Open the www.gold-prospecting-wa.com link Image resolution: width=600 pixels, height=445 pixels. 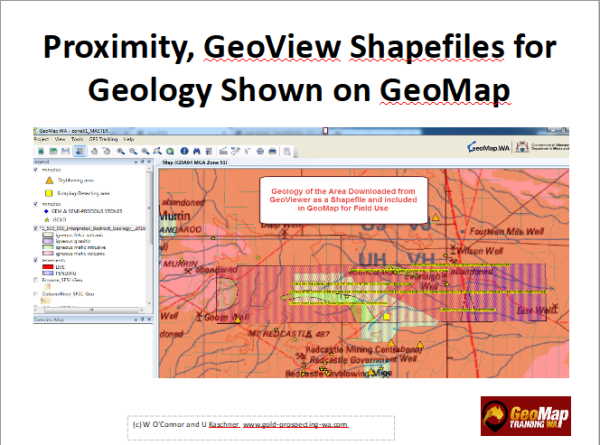tap(295, 425)
